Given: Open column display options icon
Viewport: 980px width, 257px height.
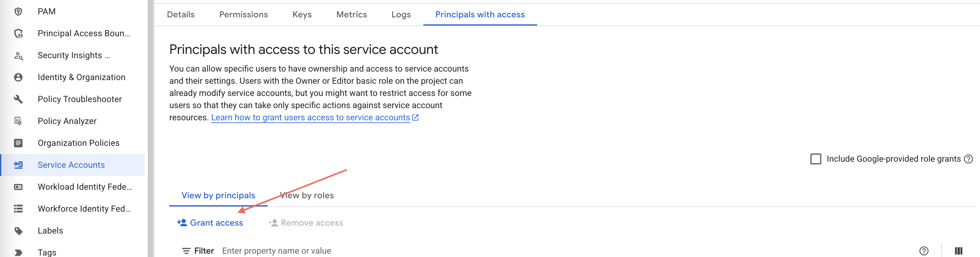Looking at the screenshot, I should click(958, 251).
